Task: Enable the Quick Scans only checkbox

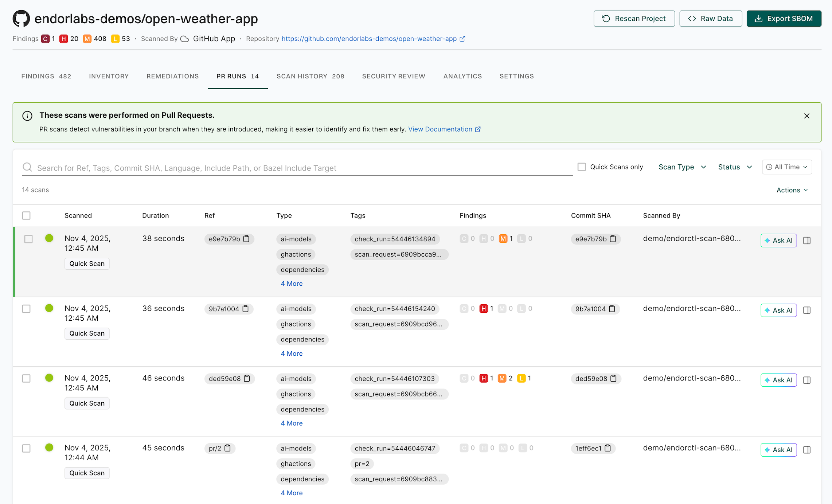Action: pos(582,167)
